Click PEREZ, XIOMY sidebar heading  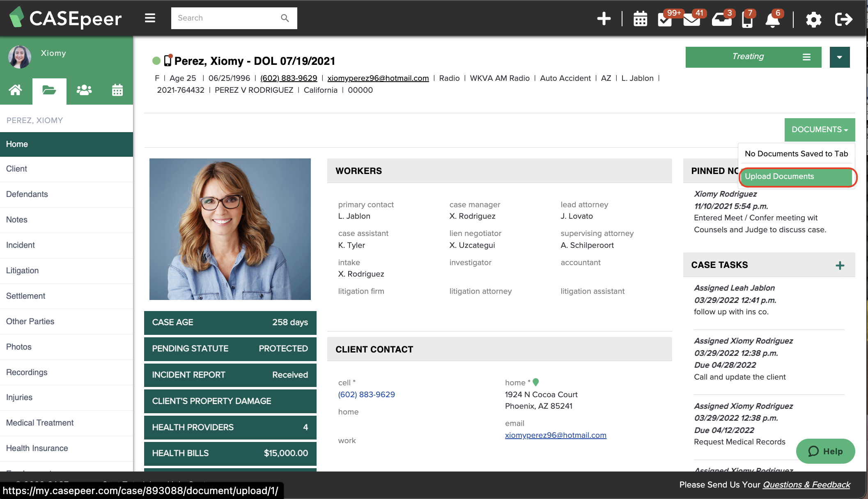click(34, 121)
